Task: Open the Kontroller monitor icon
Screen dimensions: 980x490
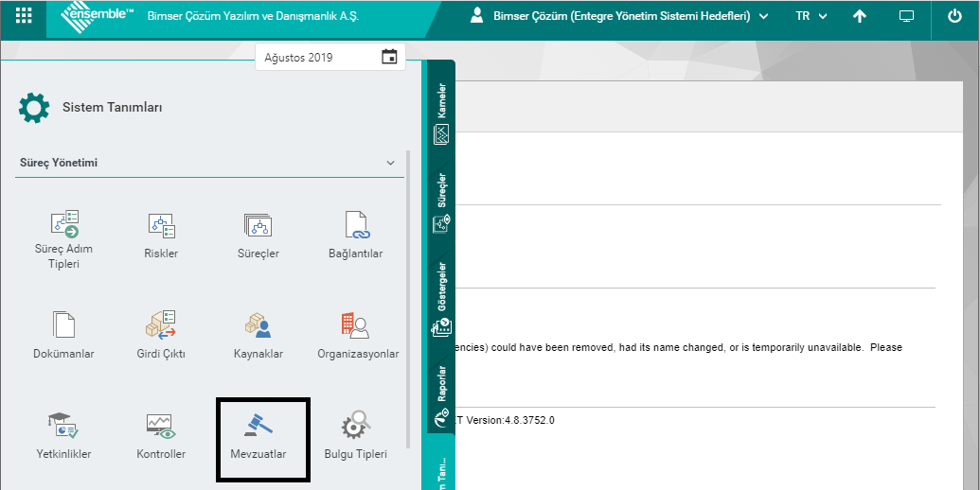Action: (x=161, y=426)
